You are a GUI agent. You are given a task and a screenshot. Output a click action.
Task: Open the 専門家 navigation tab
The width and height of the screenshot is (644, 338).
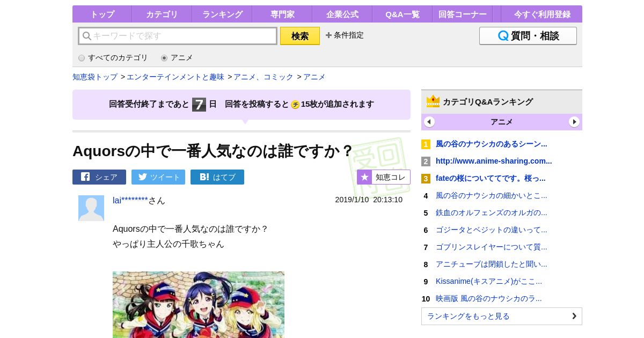tap(282, 14)
